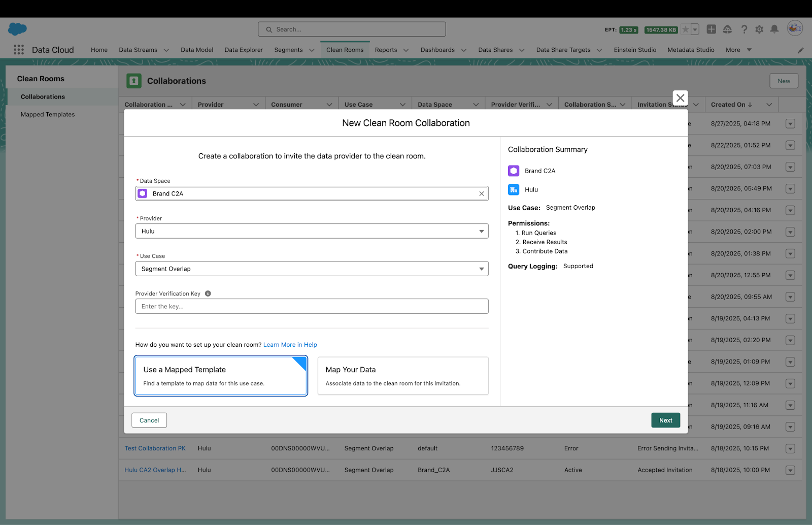Open row actions for 8/22/2025 01:52 PM row

(790, 145)
